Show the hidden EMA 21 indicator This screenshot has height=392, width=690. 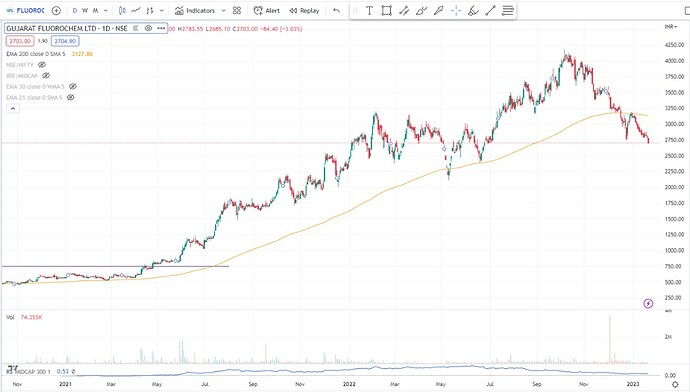tap(70, 97)
